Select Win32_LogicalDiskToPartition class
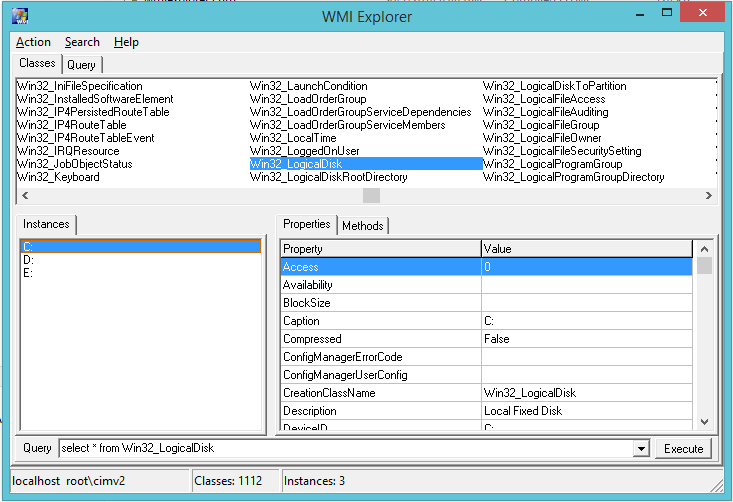Viewport: 733px width, 502px height. [x=555, y=86]
